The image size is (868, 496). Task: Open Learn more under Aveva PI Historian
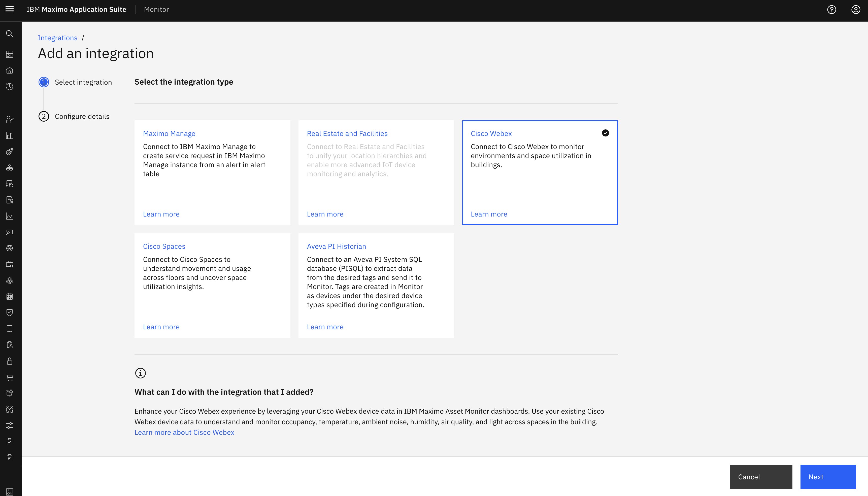pyautogui.click(x=325, y=327)
